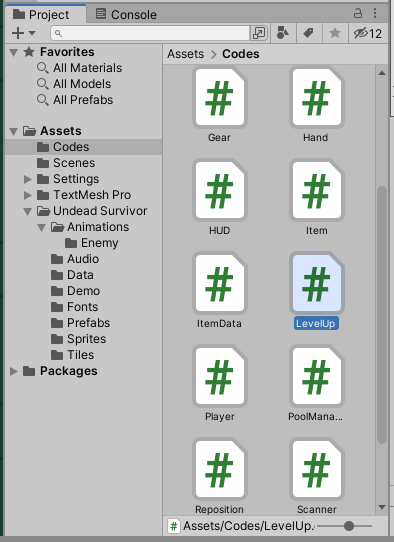Switch to the Project tab
394x542 pixels.
tap(46, 15)
